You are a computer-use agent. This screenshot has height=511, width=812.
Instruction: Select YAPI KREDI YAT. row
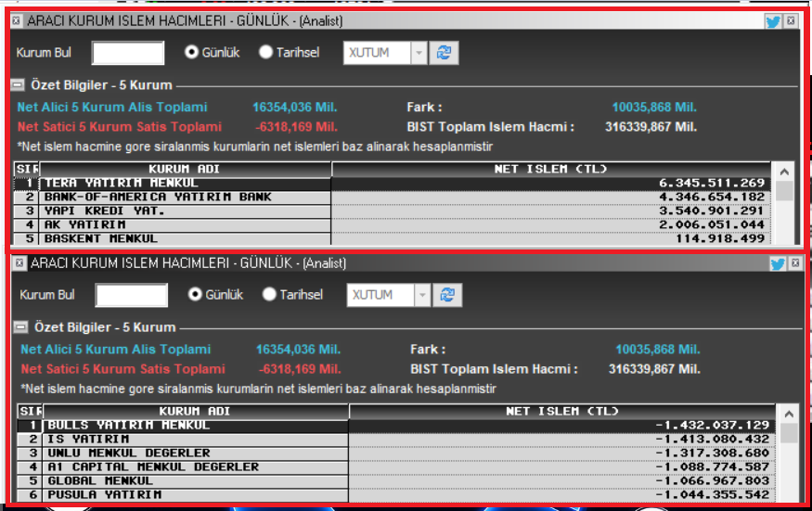[392, 211]
